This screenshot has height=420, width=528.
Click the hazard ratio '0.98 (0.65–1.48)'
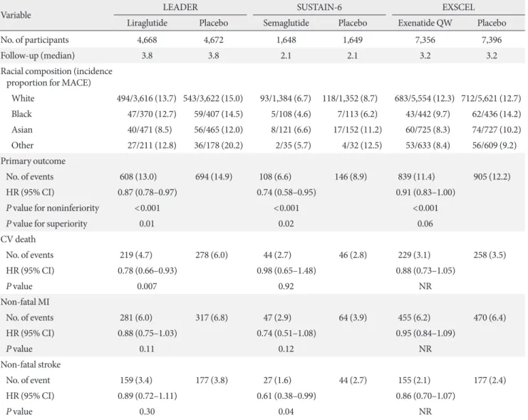click(286, 271)
